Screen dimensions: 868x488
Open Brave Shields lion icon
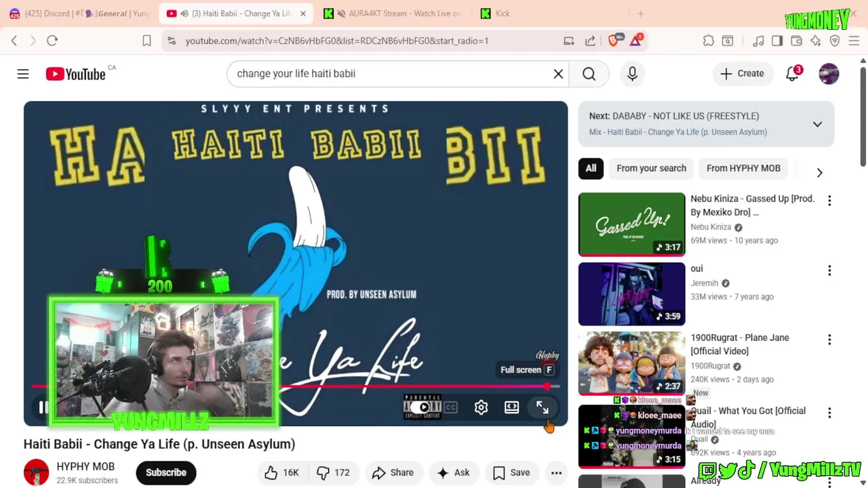click(x=614, y=41)
